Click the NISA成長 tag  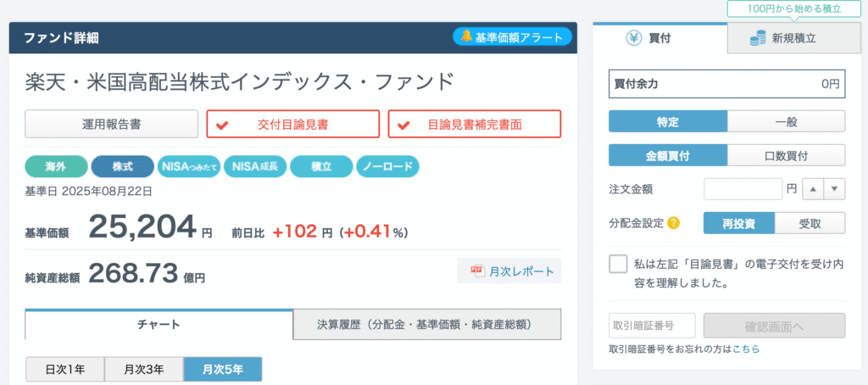tap(255, 166)
